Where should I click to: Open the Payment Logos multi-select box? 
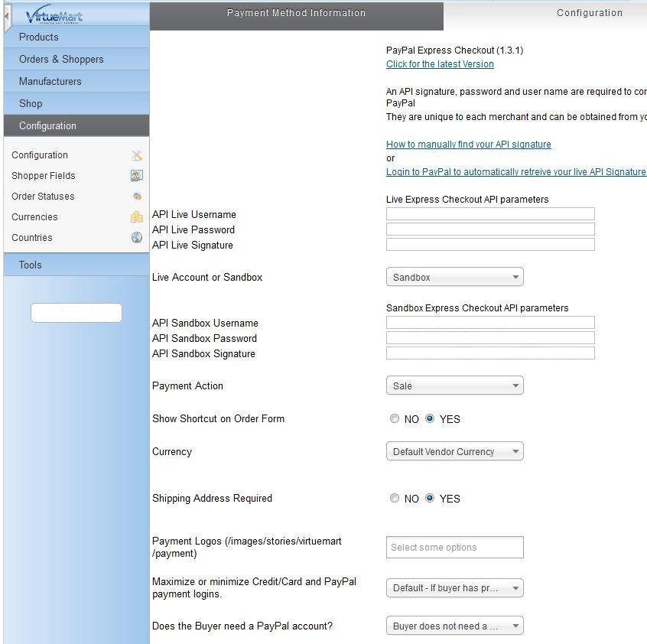[455, 548]
